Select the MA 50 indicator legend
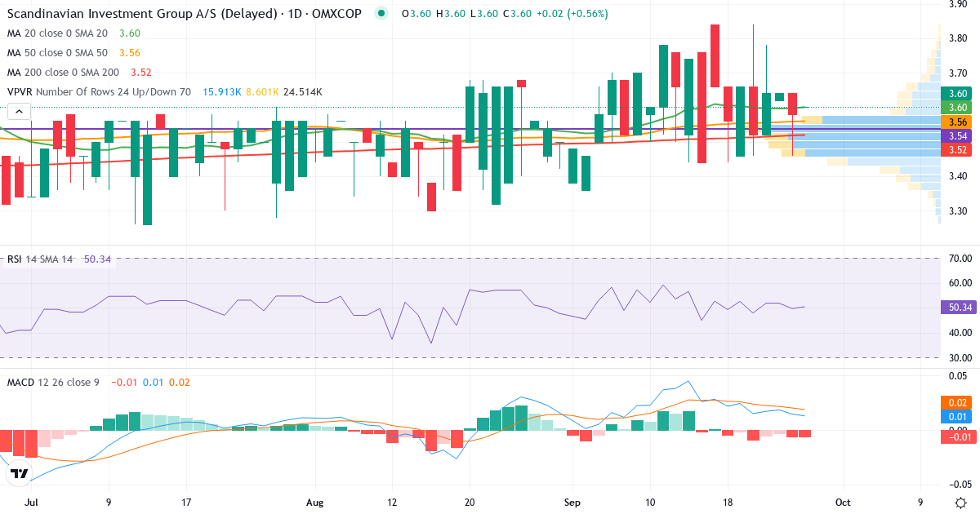 point(57,53)
